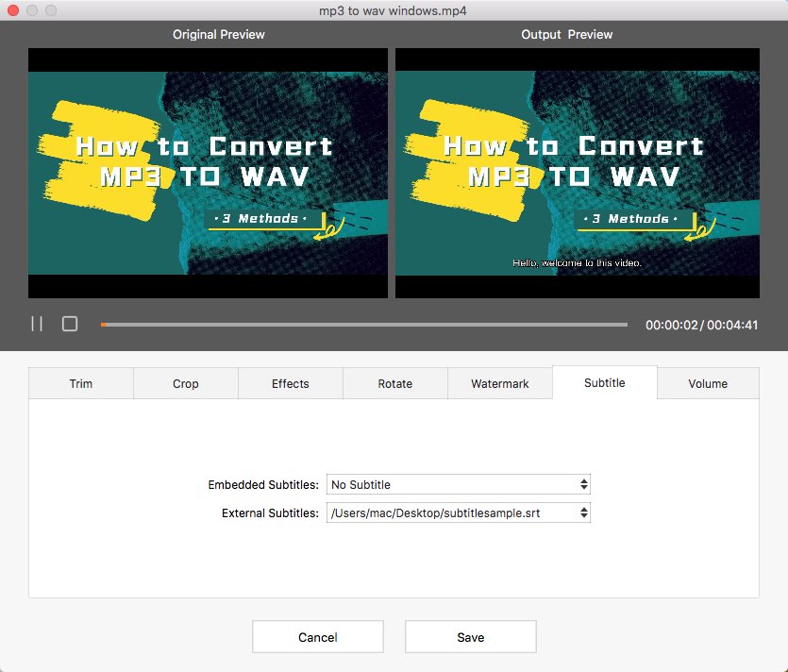The width and height of the screenshot is (788, 672).
Task: Click the Original Preview video pane
Action: (x=208, y=173)
